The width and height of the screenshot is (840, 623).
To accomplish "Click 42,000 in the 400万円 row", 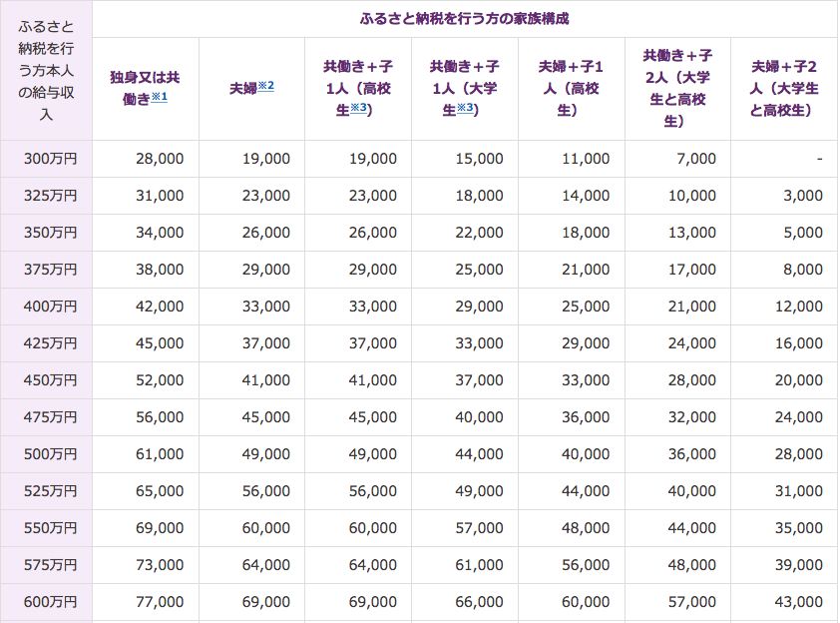I will 160,307.
